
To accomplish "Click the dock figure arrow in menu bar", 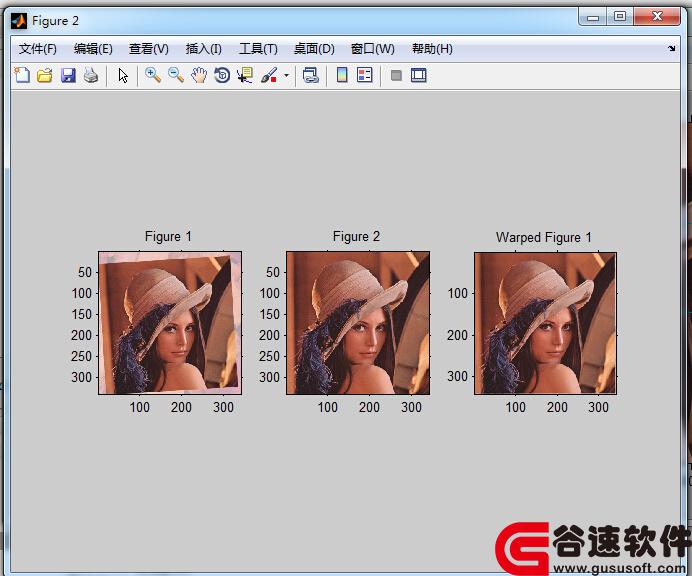I will point(671,49).
